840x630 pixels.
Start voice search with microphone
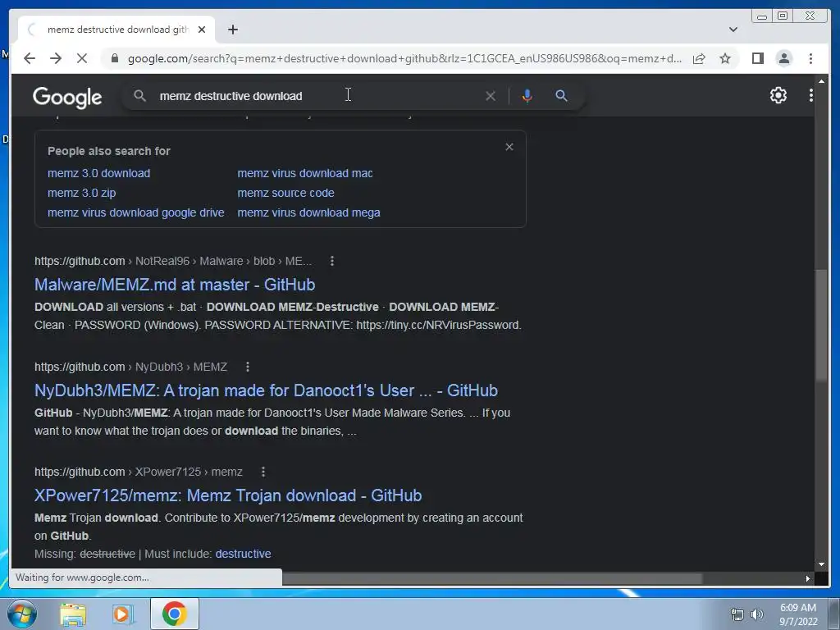[x=527, y=96]
